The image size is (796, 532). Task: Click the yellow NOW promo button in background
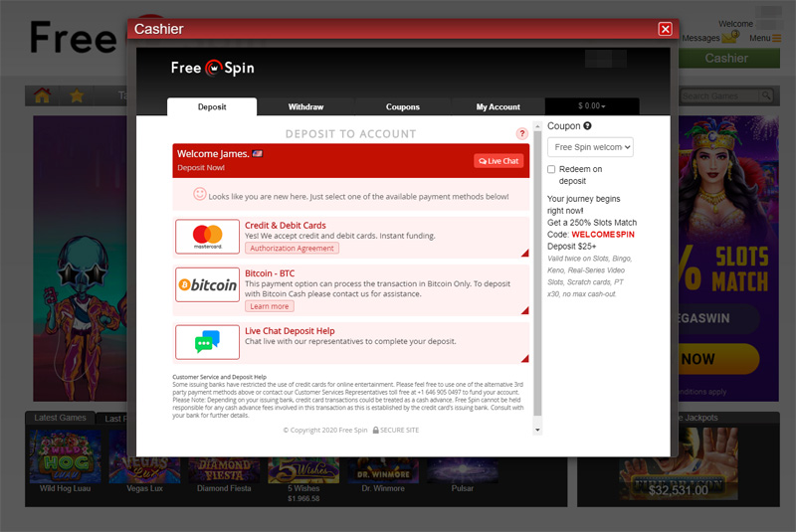tap(718, 359)
